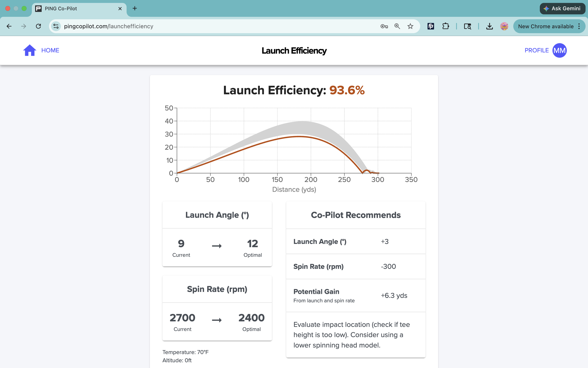
Task: Click the optimal launch angle value 12
Action: (253, 244)
